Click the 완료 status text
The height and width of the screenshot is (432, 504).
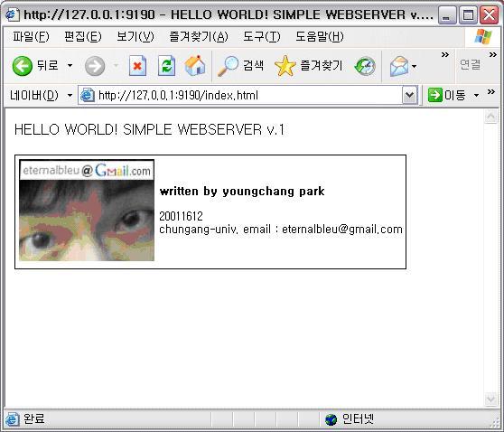click(33, 419)
